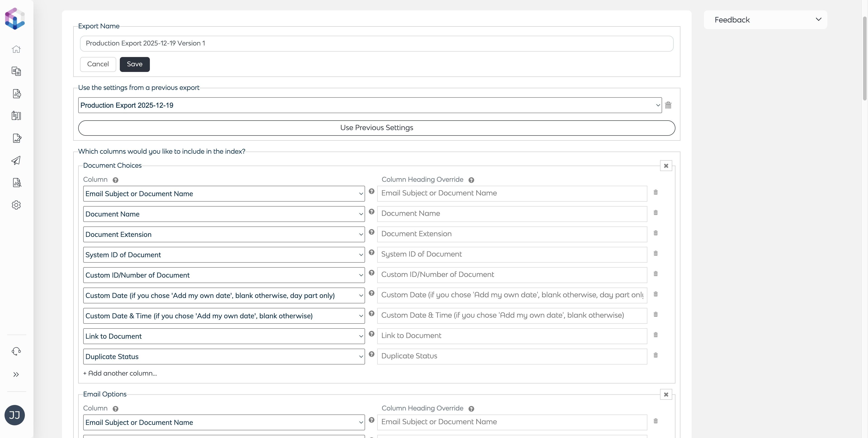The width and height of the screenshot is (868, 438).
Task: Click the Save button
Action: [x=134, y=64]
